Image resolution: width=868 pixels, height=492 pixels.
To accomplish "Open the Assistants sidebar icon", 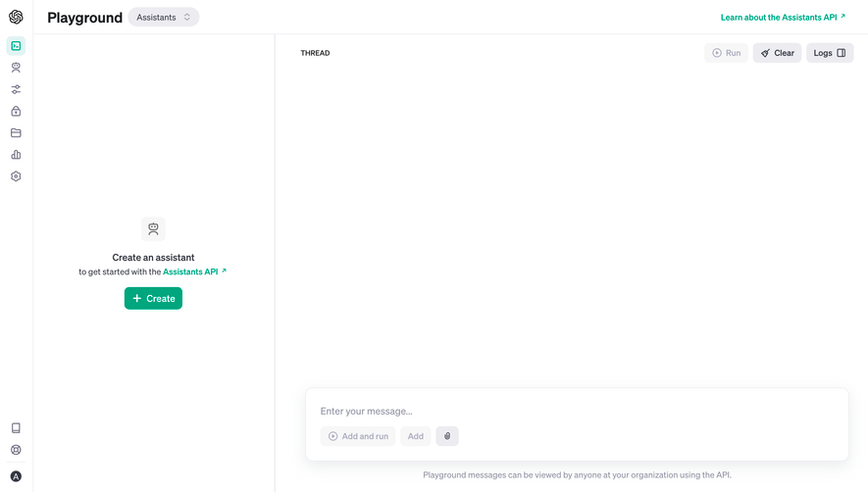I will 16,68.
